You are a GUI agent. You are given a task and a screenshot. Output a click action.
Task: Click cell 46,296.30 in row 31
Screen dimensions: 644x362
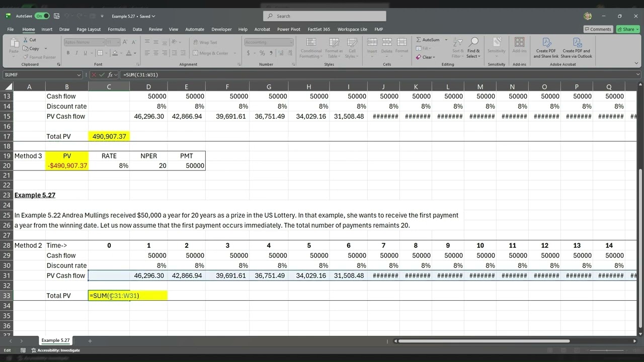(148, 276)
